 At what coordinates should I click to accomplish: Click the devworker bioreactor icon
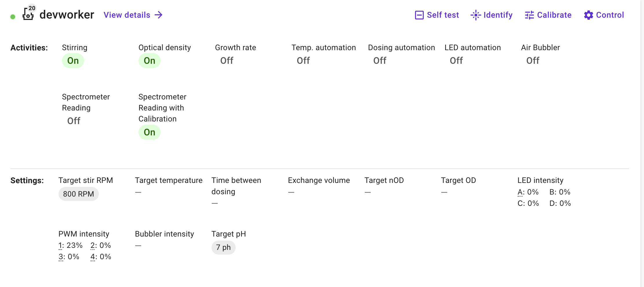pos(28,14)
